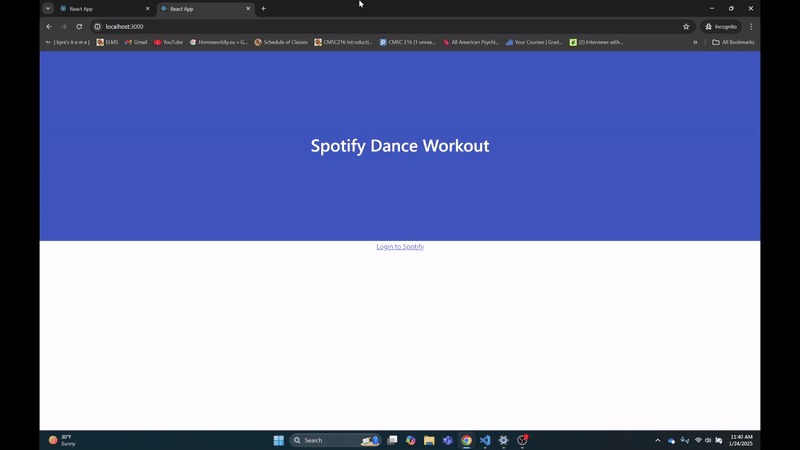Open Task View on taskbar
Viewport: 800px width, 450px height.
click(392, 440)
